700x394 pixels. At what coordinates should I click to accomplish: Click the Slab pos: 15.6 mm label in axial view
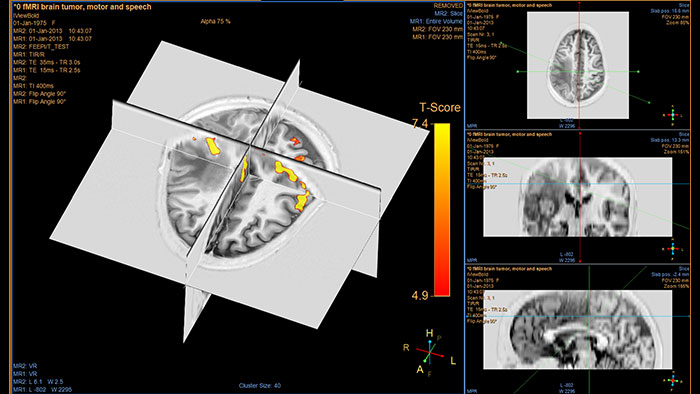click(670, 11)
